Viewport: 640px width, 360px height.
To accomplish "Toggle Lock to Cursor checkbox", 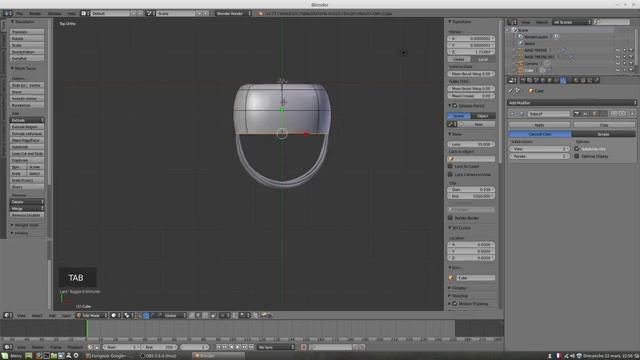I will point(451,166).
